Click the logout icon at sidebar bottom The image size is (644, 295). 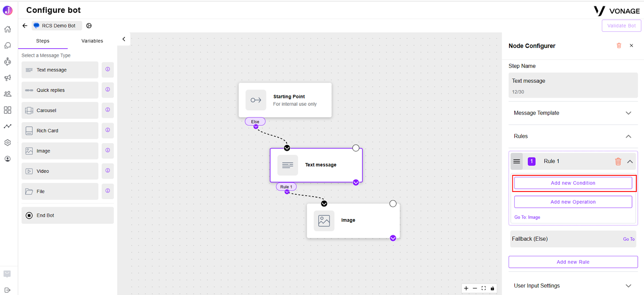pyautogui.click(x=8, y=290)
